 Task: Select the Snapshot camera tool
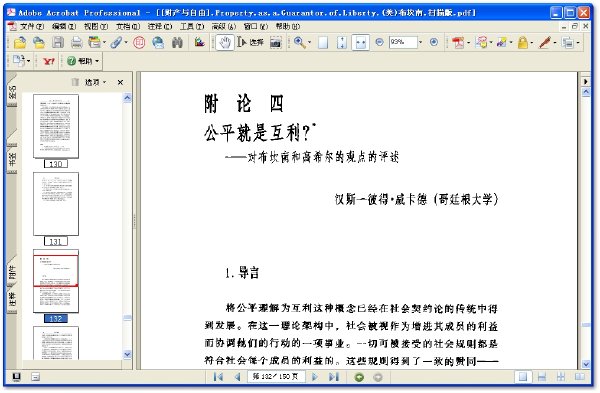click(276, 42)
